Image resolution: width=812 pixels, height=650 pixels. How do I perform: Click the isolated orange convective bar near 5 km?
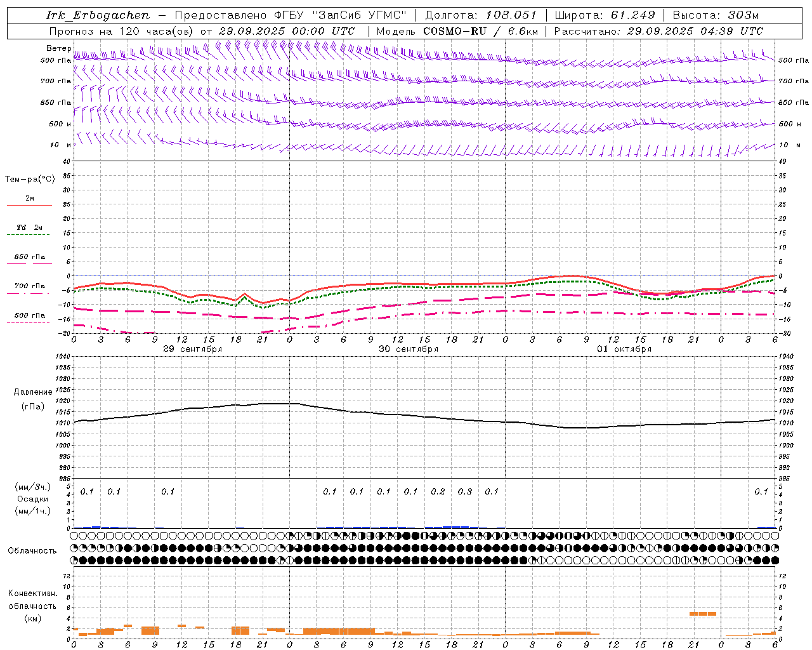tap(703, 614)
